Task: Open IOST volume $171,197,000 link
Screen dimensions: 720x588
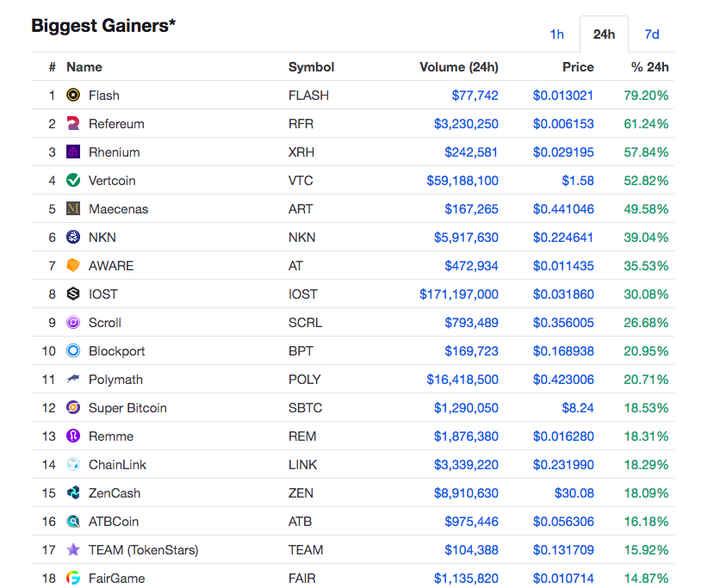Action: [x=459, y=294]
